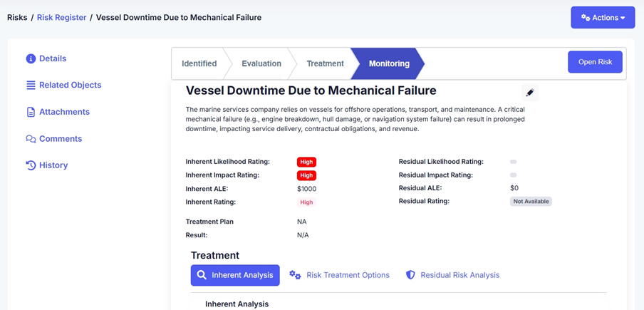The image size is (644, 310).
Task: Click the red High Inherent Impact badge
Action: click(306, 175)
